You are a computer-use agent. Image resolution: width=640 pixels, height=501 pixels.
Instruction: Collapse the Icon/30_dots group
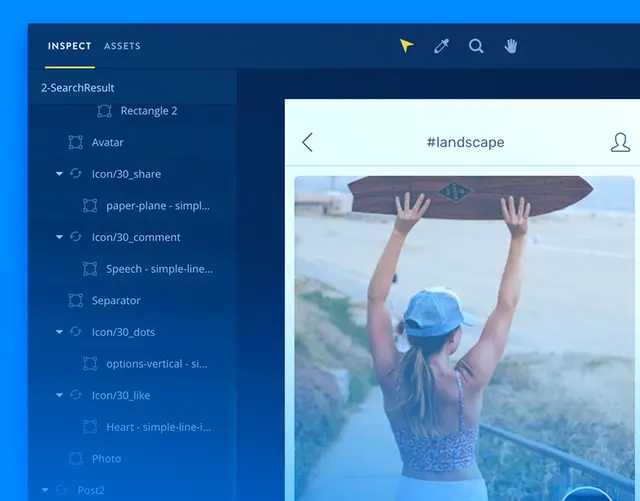(x=59, y=332)
